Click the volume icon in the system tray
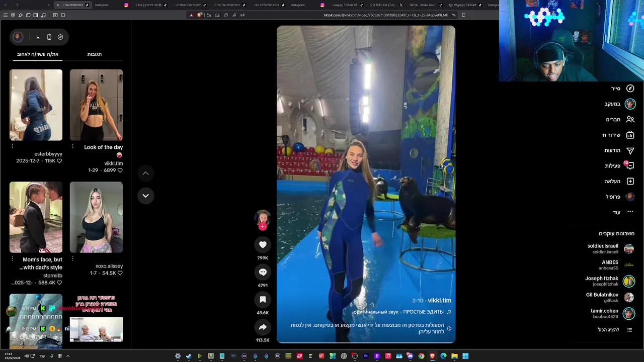Viewport: 644px width, 362px height. pyautogui.click(x=26, y=356)
